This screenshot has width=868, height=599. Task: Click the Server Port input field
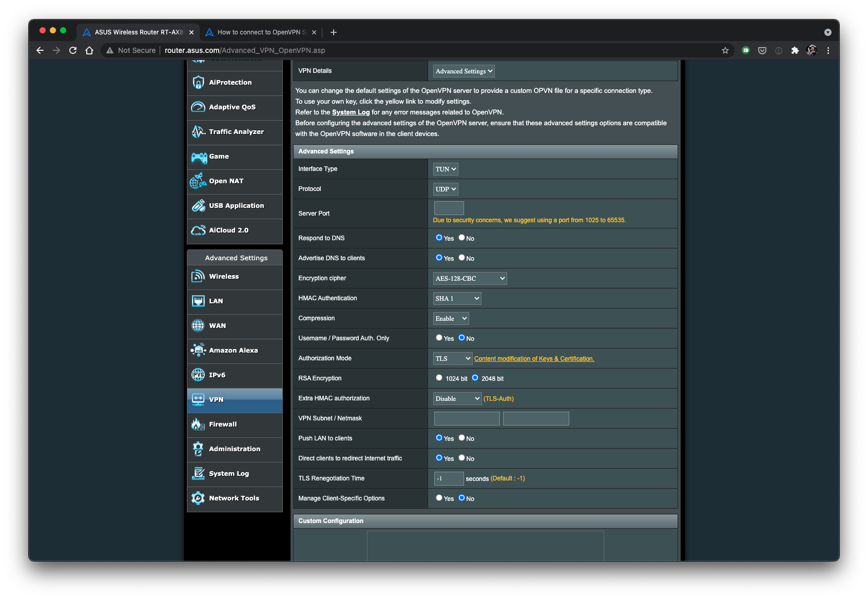[449, 208]
